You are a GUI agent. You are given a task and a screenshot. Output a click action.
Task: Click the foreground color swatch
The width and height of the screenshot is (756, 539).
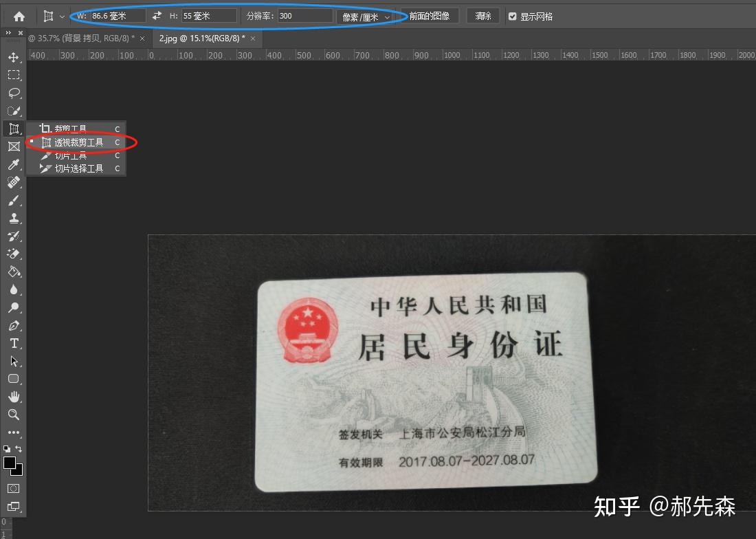coord(10,462)
